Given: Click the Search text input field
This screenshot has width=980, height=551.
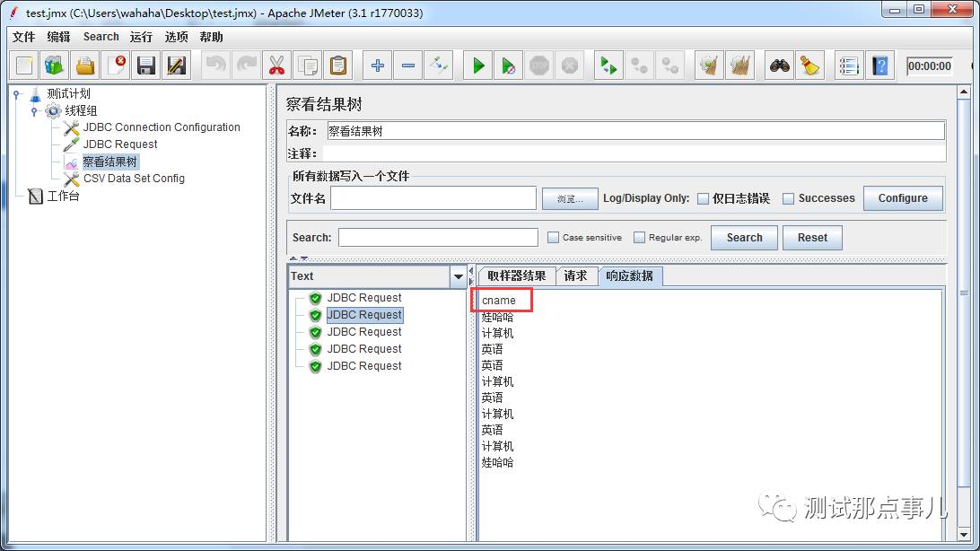Looking at the screenshot, I should (438, 238).
